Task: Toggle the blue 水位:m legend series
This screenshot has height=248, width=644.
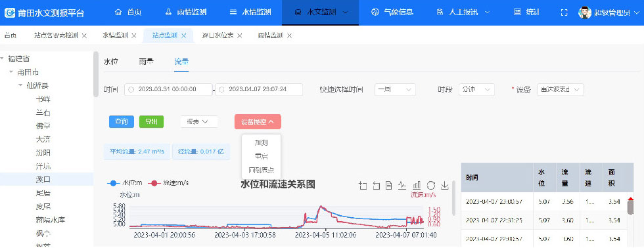Action: click(125, 183)
